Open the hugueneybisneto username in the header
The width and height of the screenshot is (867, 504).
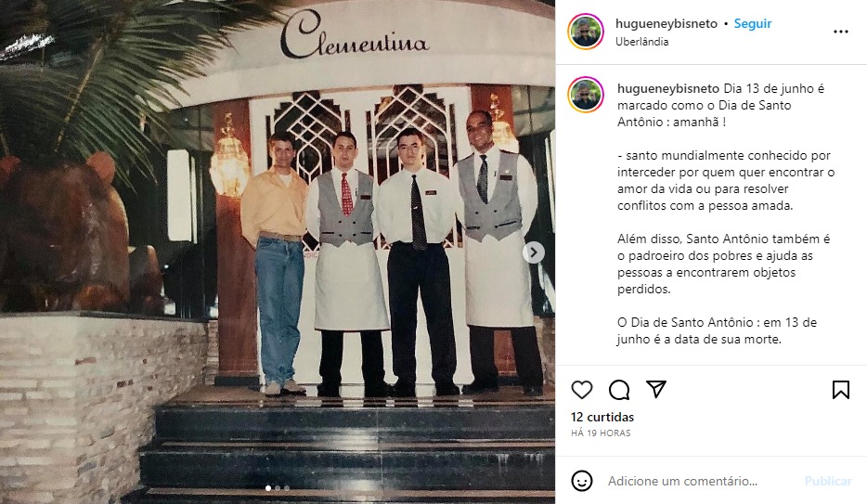pos(666,24)
